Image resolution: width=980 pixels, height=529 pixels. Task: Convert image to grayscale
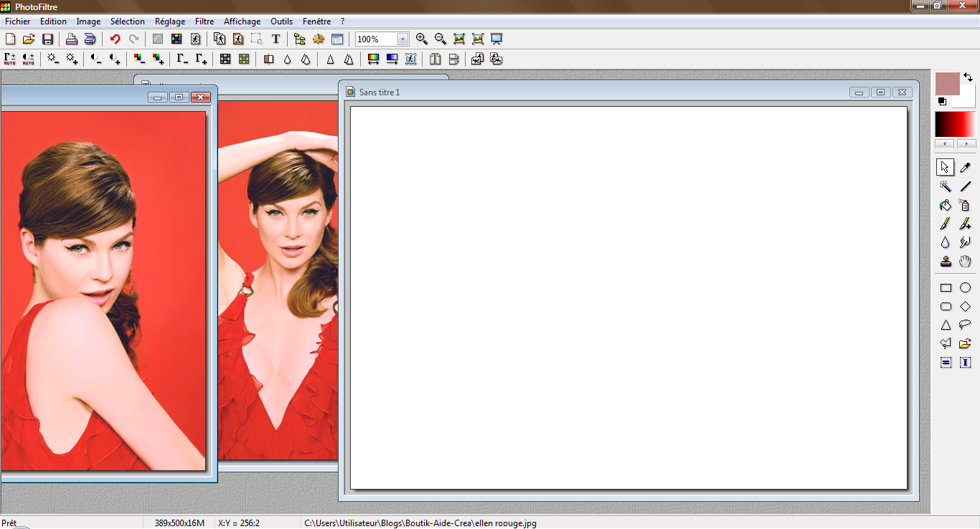(225, 59)
